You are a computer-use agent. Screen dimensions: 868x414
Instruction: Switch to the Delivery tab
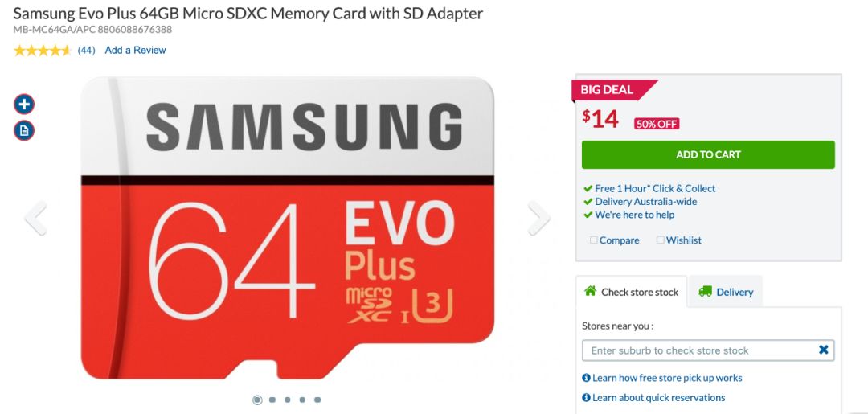click(726, 292)
